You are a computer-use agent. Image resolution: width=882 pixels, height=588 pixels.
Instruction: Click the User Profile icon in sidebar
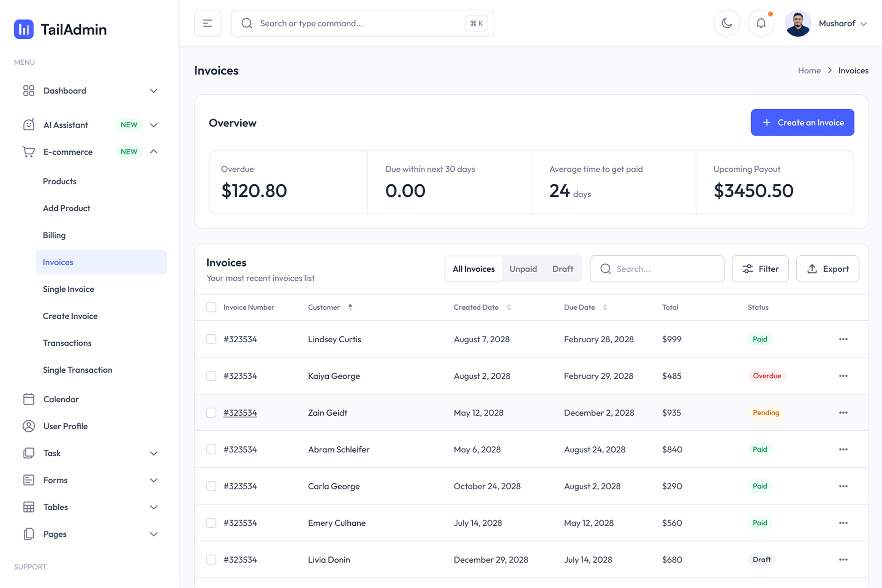pyautogui.click(x=28, y=426)
